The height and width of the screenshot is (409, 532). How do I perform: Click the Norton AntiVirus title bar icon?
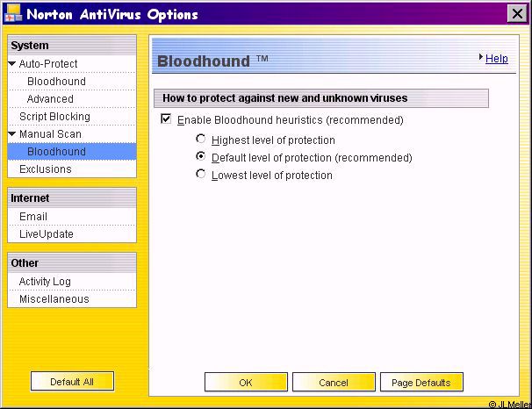[12, 15]
